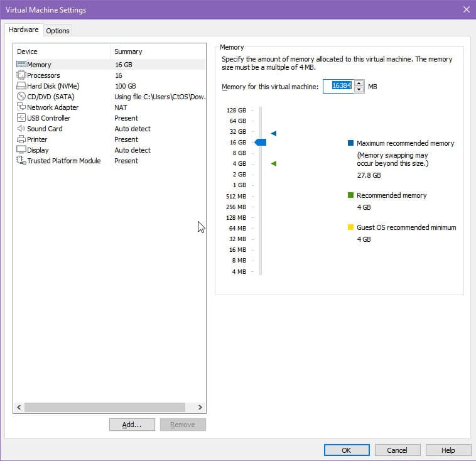Select the Display monitor icon
The width and height of the screenshot is (476, 461).
(21, 149)
